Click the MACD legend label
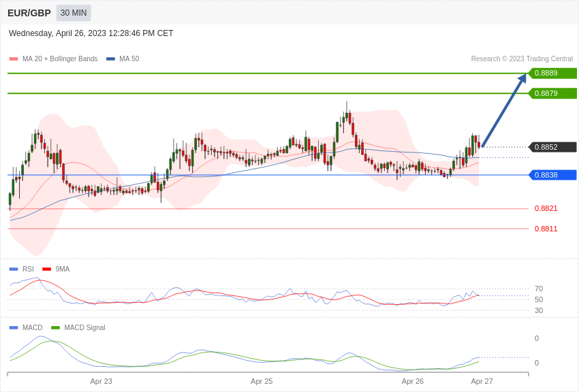The image size is (579, 392). point(32,327)
